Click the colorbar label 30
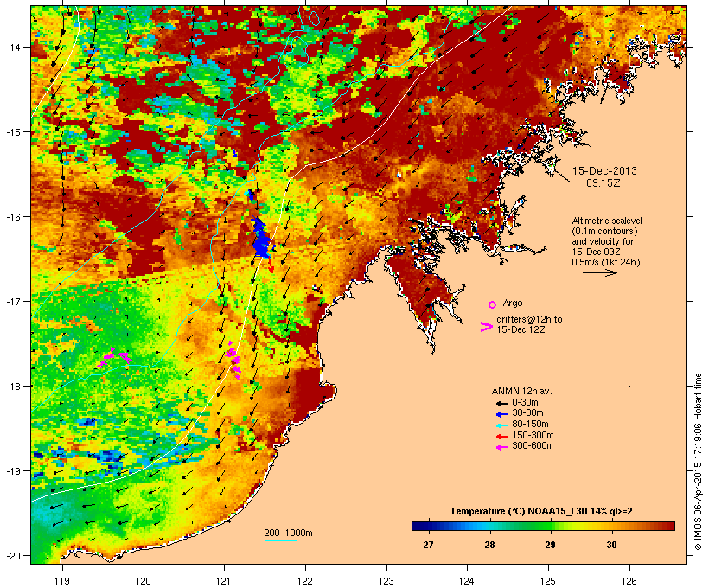Screen dimensions: 709x588 click(x=612, y=545)
